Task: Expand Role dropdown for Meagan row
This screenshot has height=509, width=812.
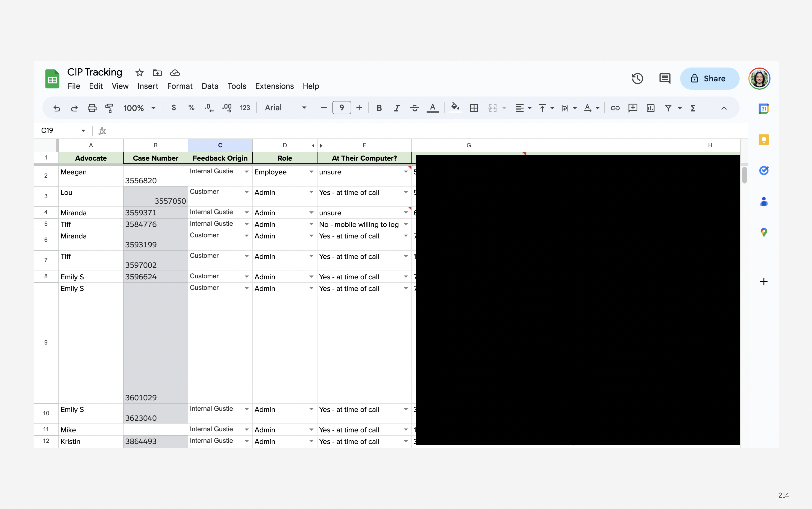Action: (311, 172)
